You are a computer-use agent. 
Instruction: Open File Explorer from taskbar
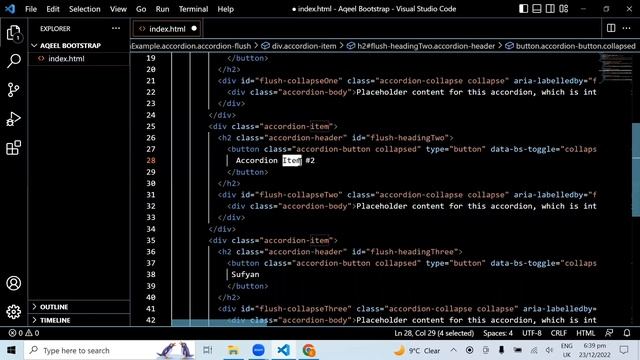tap(233, 350)
